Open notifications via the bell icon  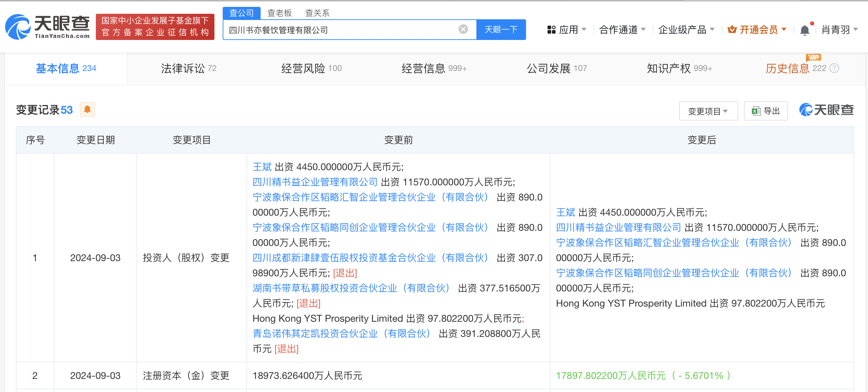[806, 30]
